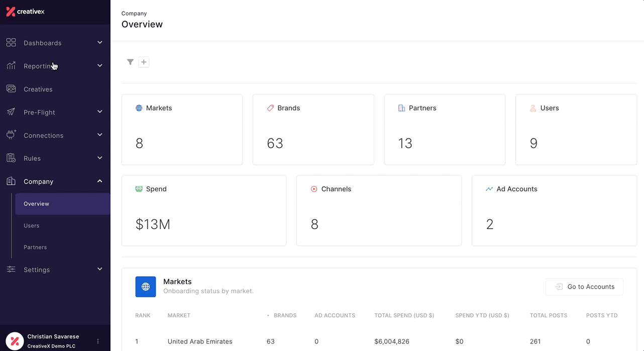Click the Markets globe icon in card
The image size is (644, 351).
coord(139,108)
